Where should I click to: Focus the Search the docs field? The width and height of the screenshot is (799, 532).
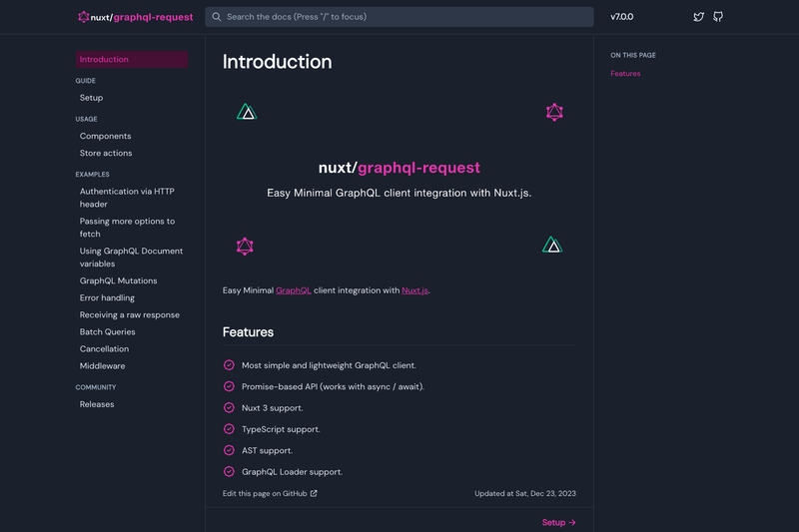pos(399,17)
